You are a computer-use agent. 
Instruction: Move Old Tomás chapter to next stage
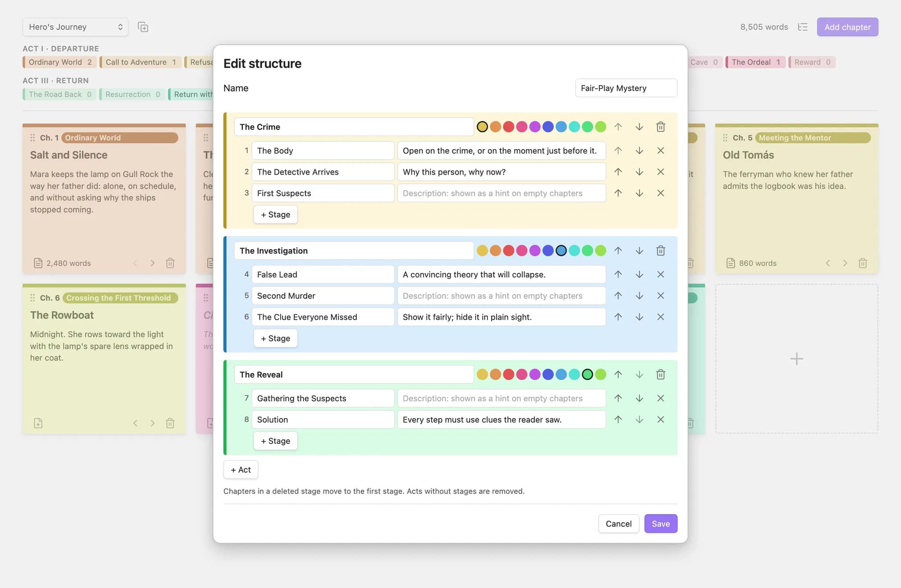pyautogui.click(x=845, y=263)
